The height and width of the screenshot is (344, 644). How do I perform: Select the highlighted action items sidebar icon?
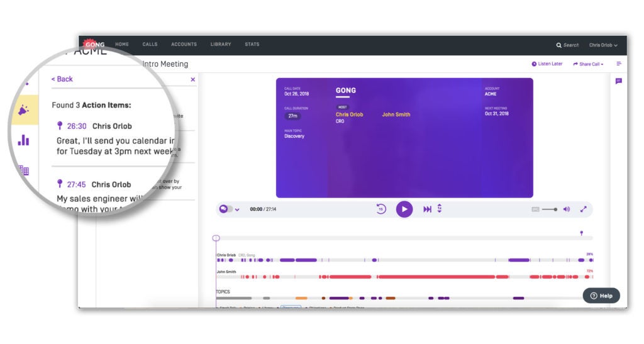(24, 110)
